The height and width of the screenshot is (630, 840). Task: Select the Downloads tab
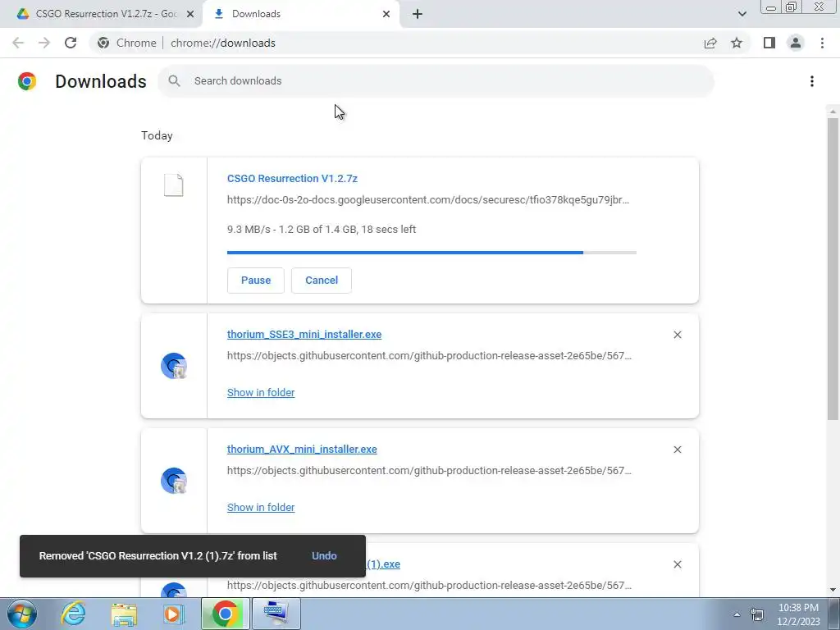301,14
